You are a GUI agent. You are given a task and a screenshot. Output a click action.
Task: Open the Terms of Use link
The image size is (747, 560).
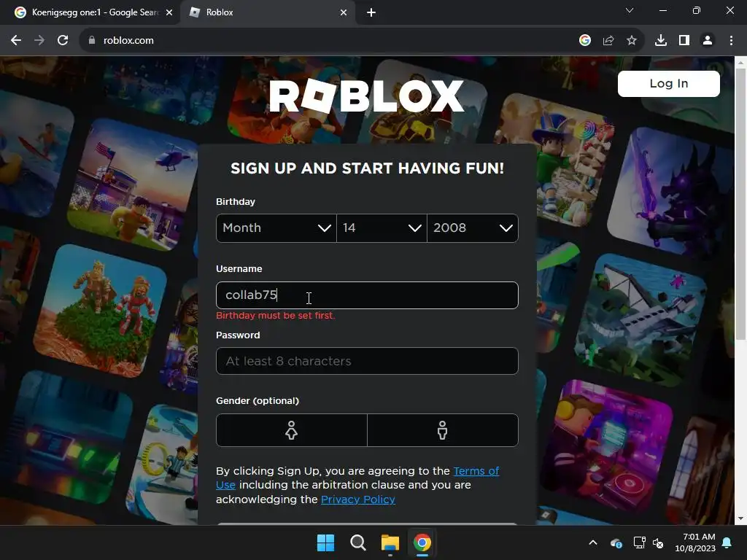click(x=476, y=471)
